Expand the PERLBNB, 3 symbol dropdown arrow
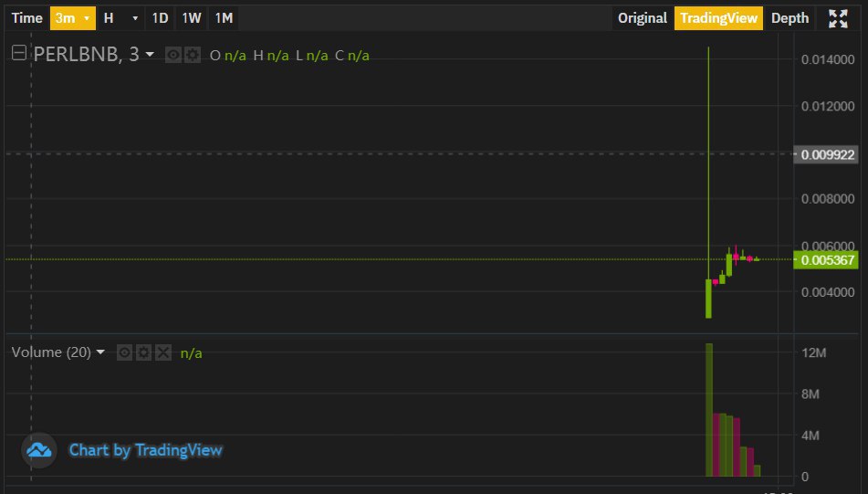 click(x=150, y=54)
